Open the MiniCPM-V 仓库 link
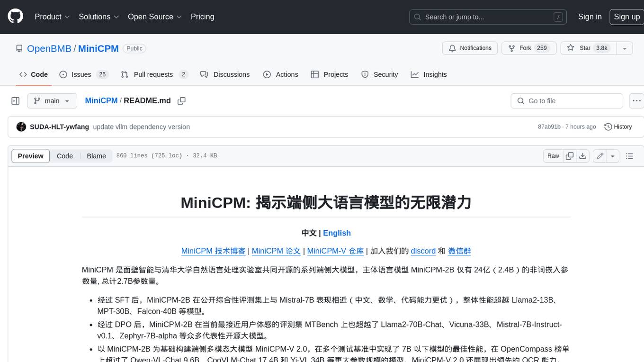Screen dimensions: 644x362 [x=335, y=251]
